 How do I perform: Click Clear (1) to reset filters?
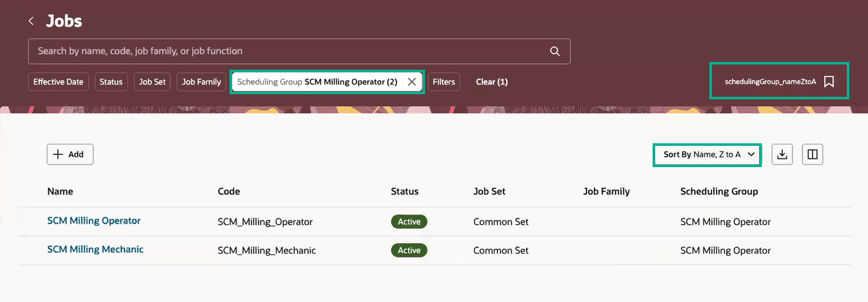(x=492, y=82)
